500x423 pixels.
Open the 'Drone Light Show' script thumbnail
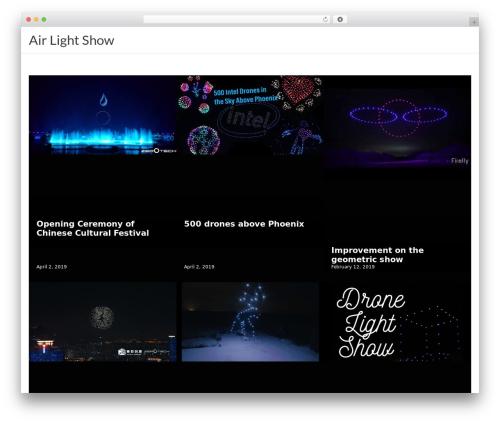pos(397,322)
